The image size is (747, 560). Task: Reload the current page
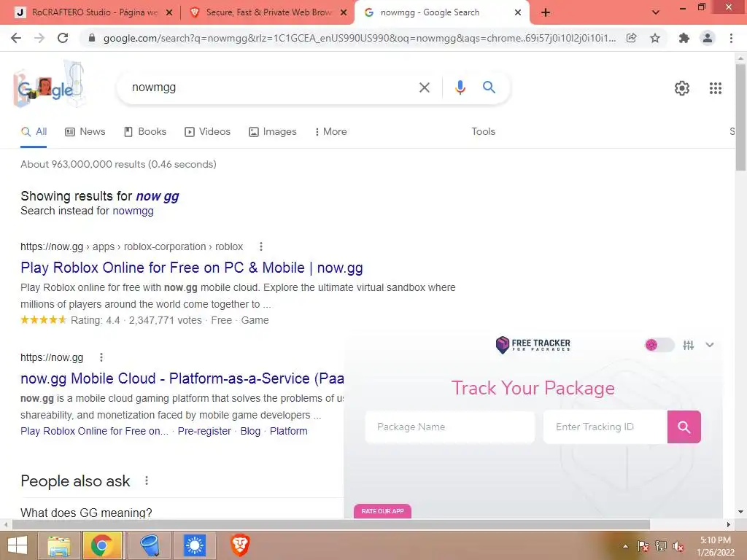point(63,38)
